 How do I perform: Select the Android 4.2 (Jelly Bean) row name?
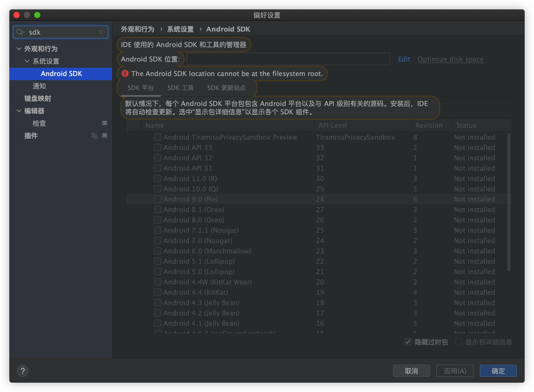(201, 313)
